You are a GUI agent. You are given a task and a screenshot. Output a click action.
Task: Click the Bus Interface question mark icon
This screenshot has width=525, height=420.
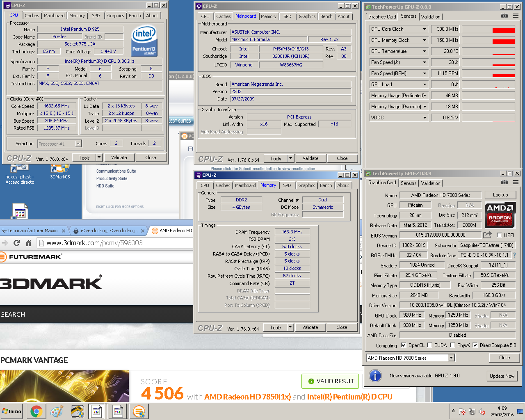coord(514,255)
